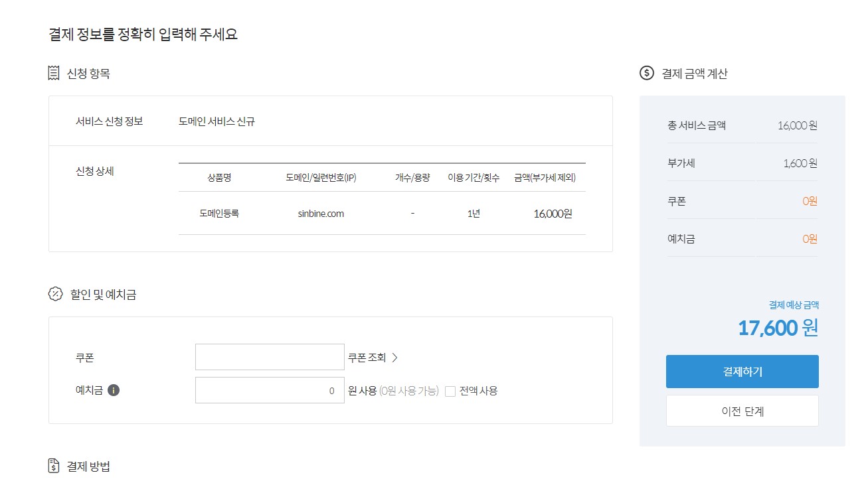Enable the 전액 사용 checkbox
The width and height of the screenshot is (868, 485).
pyautogui.click(x=450, y=391)
